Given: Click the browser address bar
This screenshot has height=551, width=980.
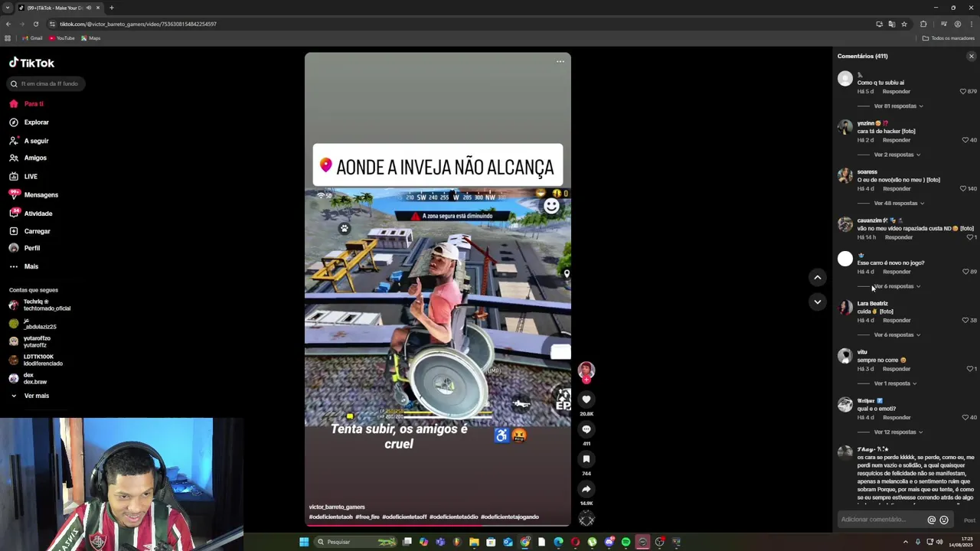Looking at the screenshot, I should pyautogui.click(x=459, y=24).
